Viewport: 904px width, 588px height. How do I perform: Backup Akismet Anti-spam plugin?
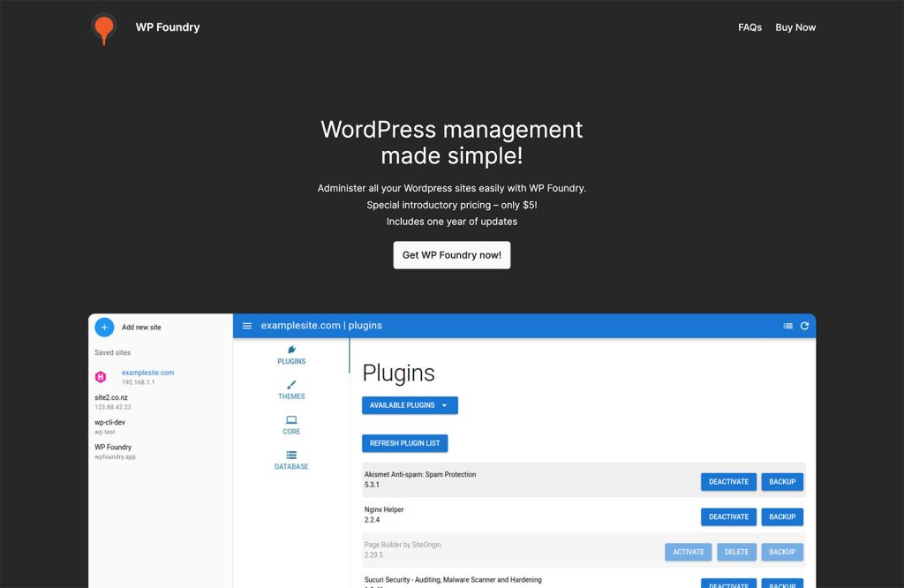click(782, 482)
